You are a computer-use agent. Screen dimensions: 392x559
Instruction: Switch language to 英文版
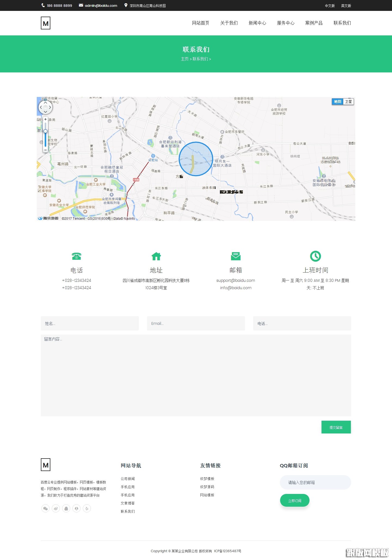[346, 6]
